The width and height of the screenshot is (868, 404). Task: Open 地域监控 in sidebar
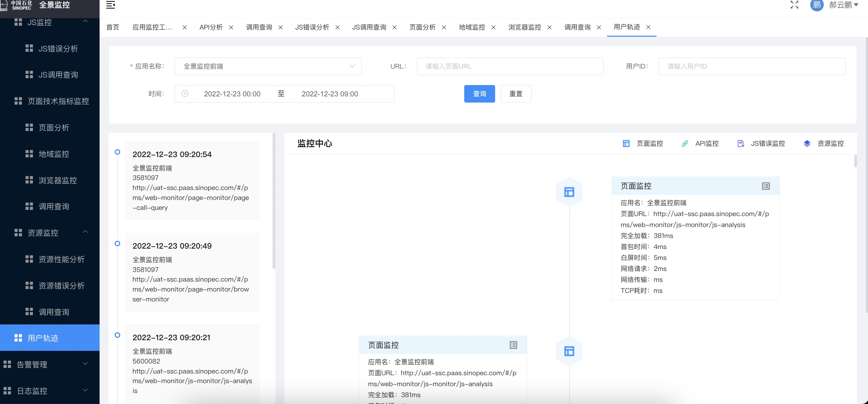click(x=50, y=154)
